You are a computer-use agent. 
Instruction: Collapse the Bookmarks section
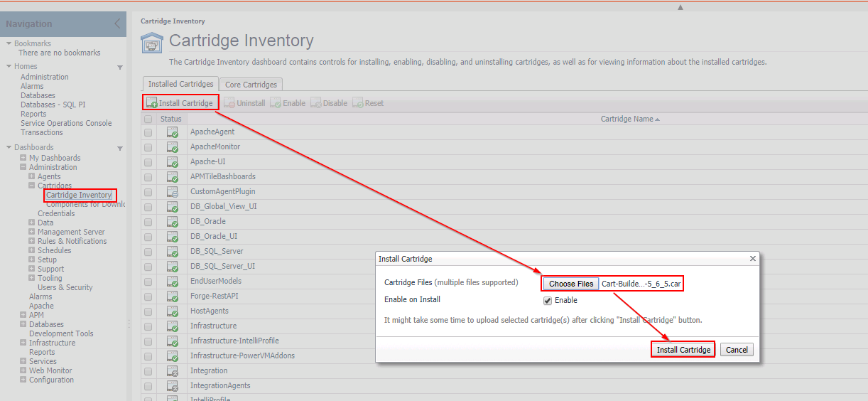coord(9,43)
